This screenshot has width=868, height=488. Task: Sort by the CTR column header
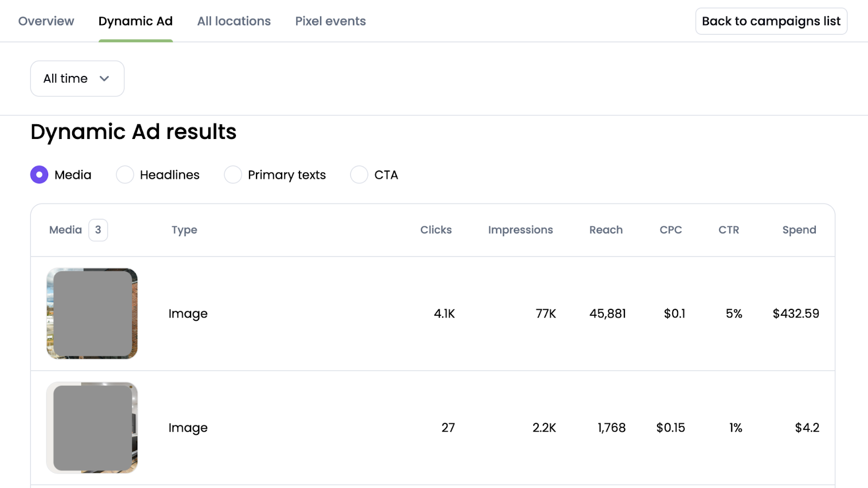(x=729, y=230)
